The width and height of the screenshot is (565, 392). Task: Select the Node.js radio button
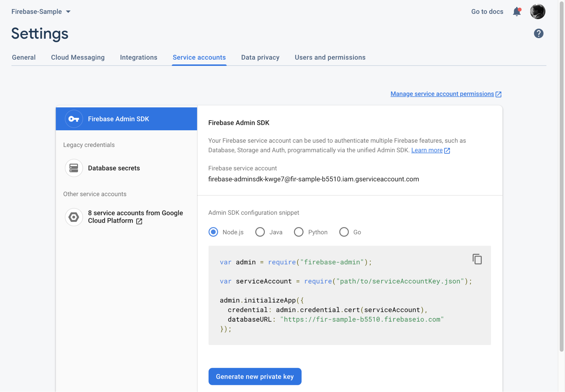pos(213,232)
